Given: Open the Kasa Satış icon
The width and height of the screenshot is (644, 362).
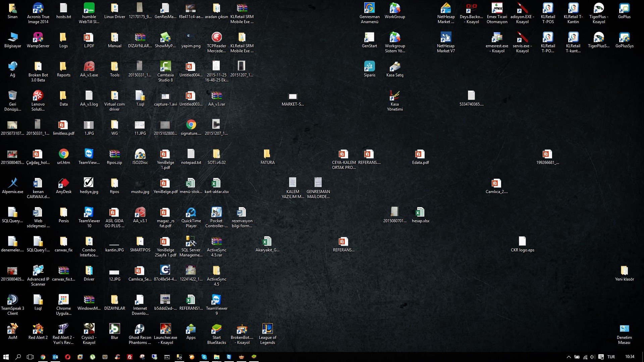Looking at the screenshot, I should tap(395, 69).
